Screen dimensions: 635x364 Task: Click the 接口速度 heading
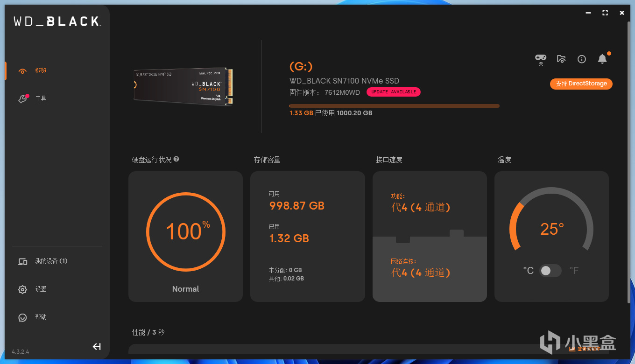click(389, 160)
